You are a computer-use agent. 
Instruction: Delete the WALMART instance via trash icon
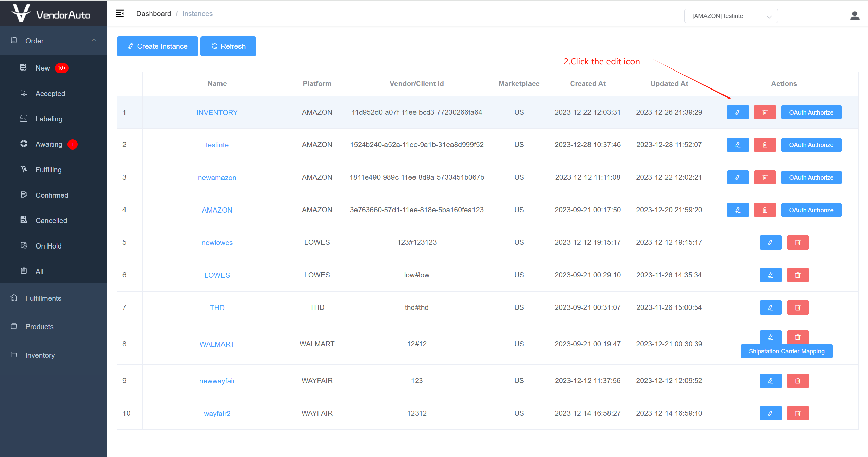coord(797,337)
